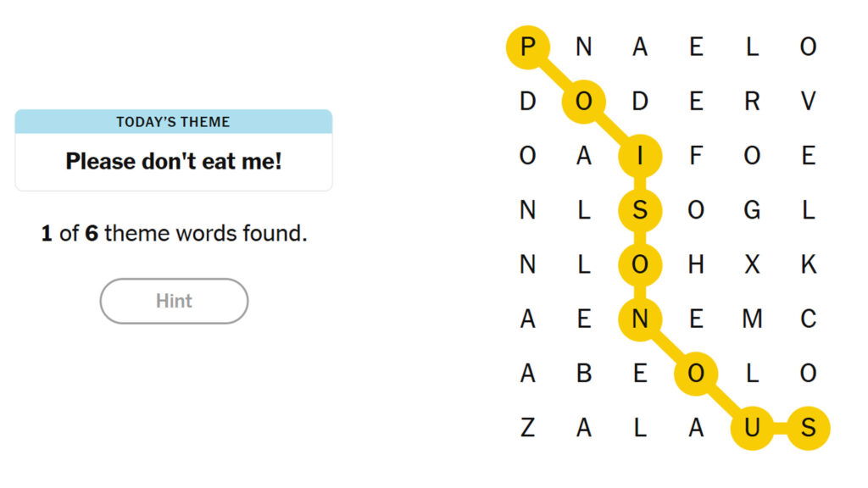This screenshot has width=868, height=488.
Task: Tap the letter H tile
Action: click(696, 264)
